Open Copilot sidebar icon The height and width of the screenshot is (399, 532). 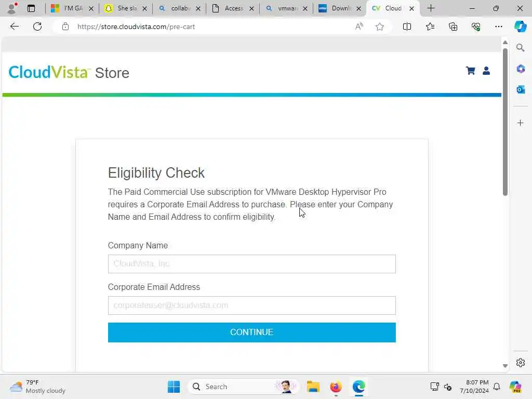pyautogui.click(x=520, y=26)
